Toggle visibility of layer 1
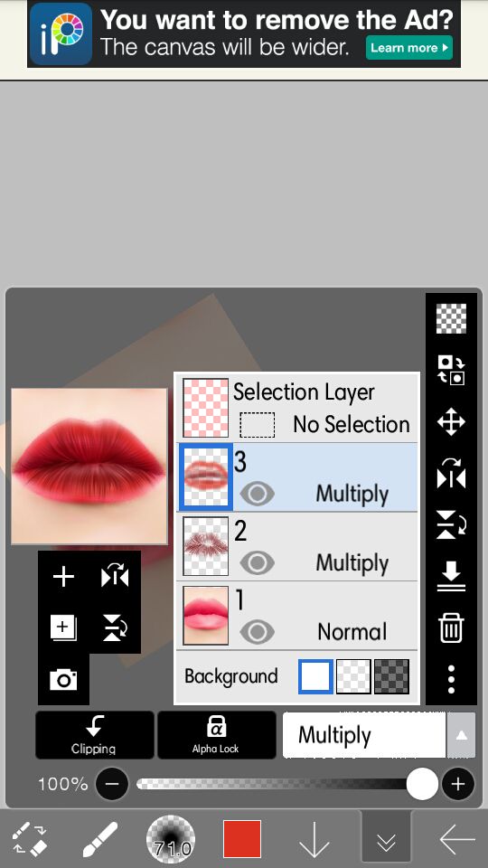The width and height of the screenshot is (488, 868). click(257, 632)
